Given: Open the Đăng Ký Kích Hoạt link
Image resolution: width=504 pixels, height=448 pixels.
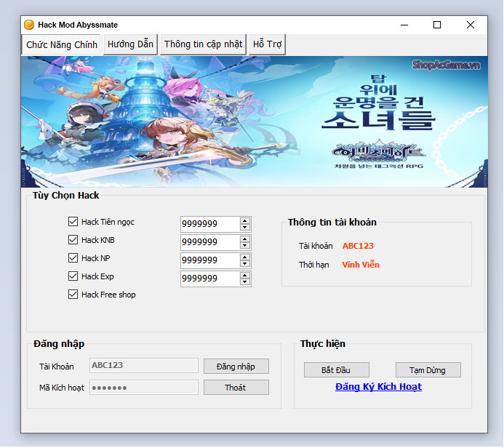Looking at the screenshot, I should click(378, 387).
